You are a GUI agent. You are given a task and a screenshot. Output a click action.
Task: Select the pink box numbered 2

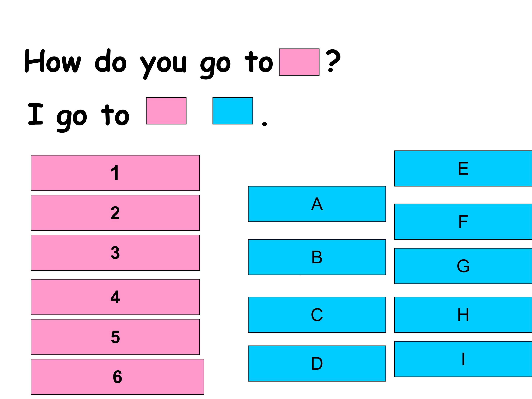click(x=115, y=213)
